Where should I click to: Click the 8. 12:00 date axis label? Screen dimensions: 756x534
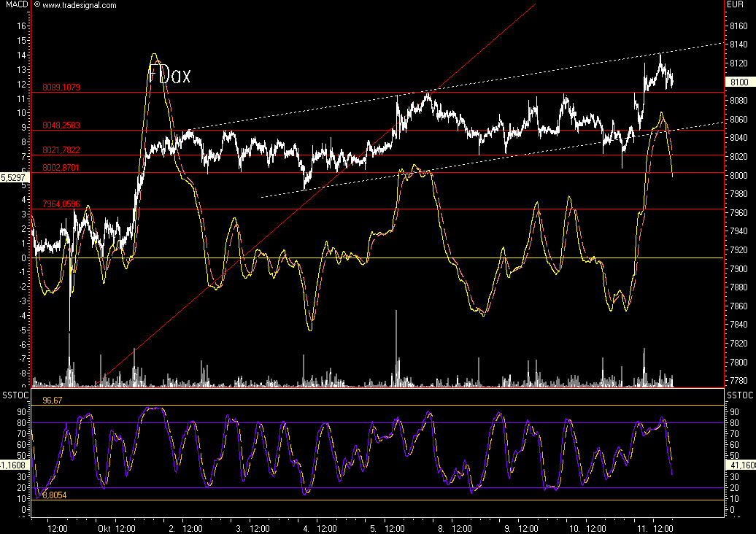click(x=452, y=527)
